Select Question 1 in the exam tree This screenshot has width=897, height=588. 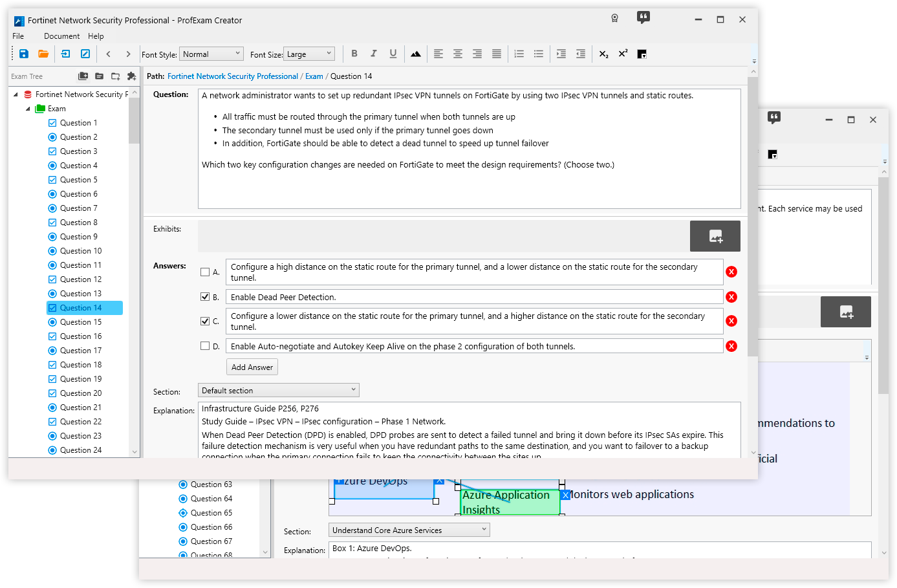point(78,123)
